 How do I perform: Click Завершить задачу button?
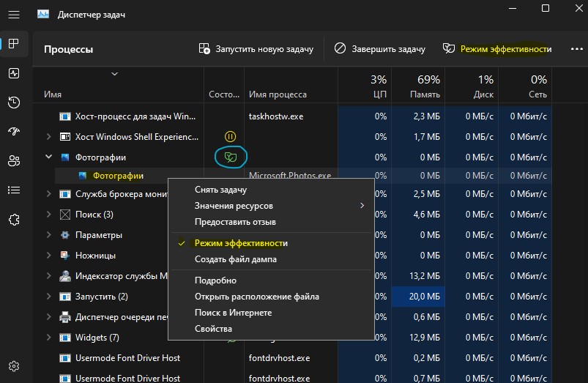(x=379, y=49)
